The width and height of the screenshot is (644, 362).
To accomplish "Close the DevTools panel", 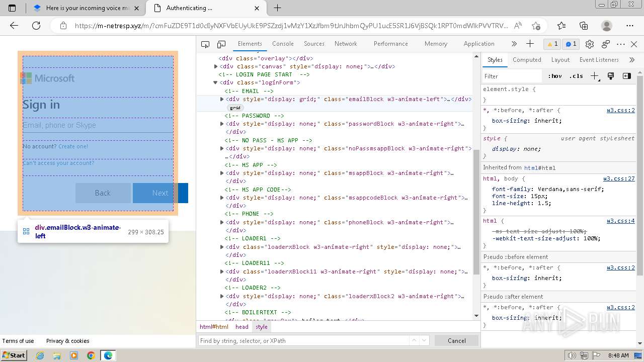I will coord(634,44).
